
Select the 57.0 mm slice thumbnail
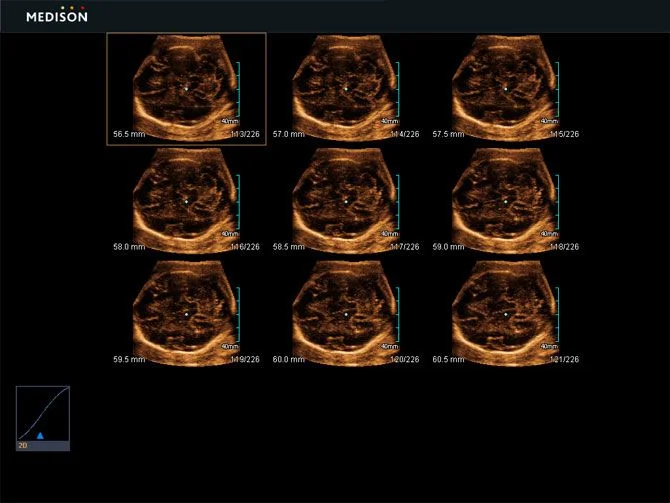pyautogui.click(x=346, y=89)
